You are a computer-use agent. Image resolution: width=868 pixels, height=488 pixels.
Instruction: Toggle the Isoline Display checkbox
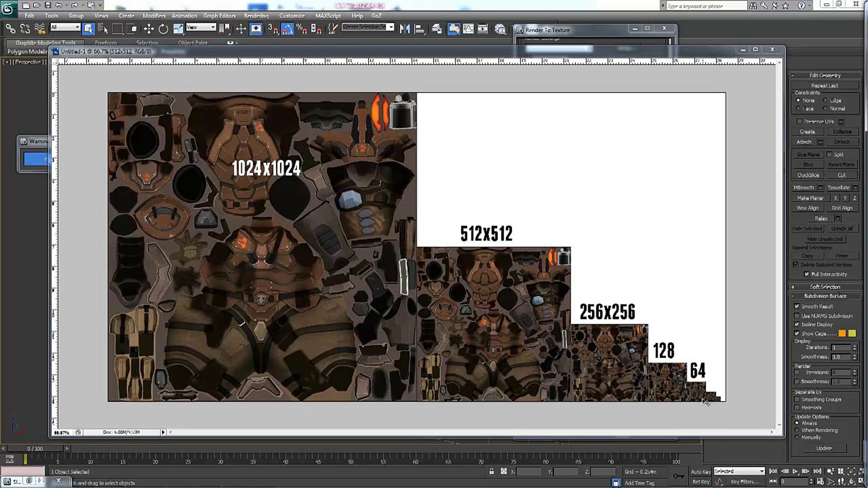tap(797, 324)
